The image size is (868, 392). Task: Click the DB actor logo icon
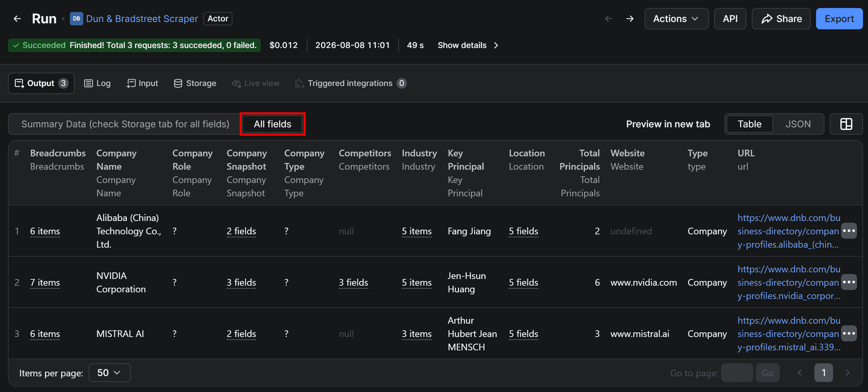(77, 19)
